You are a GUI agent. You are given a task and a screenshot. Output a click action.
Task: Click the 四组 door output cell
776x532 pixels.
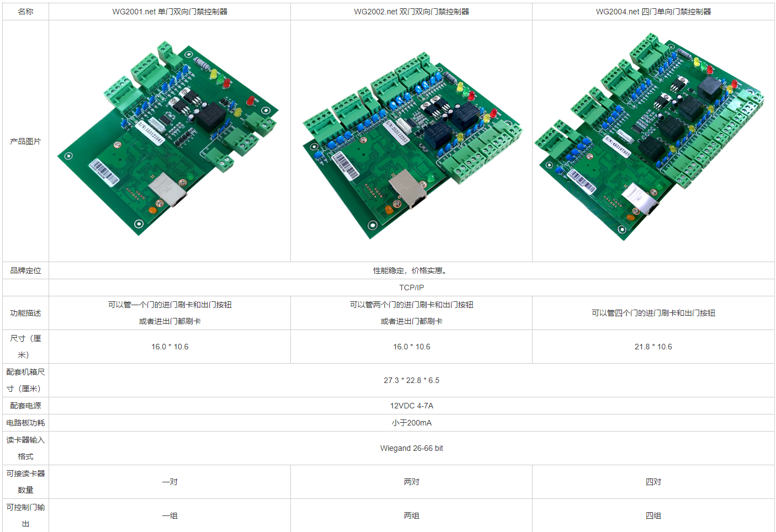(x=653, y=515)
